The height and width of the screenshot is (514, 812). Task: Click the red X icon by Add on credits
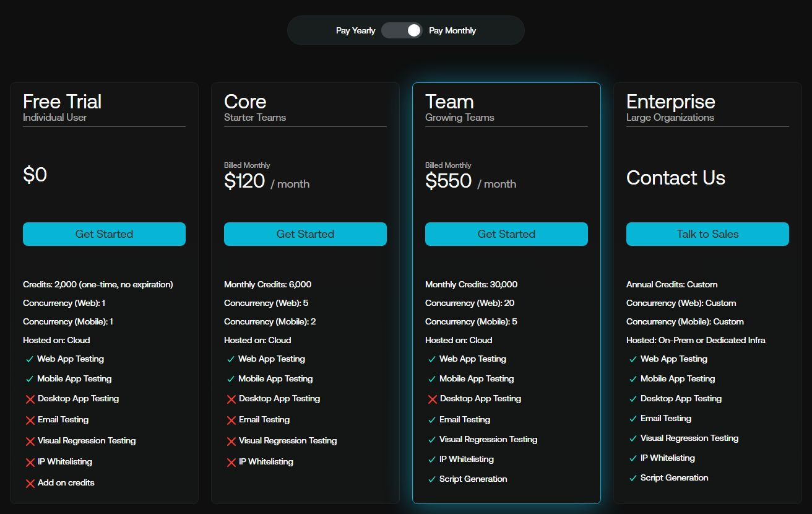[x=30, y=484]
